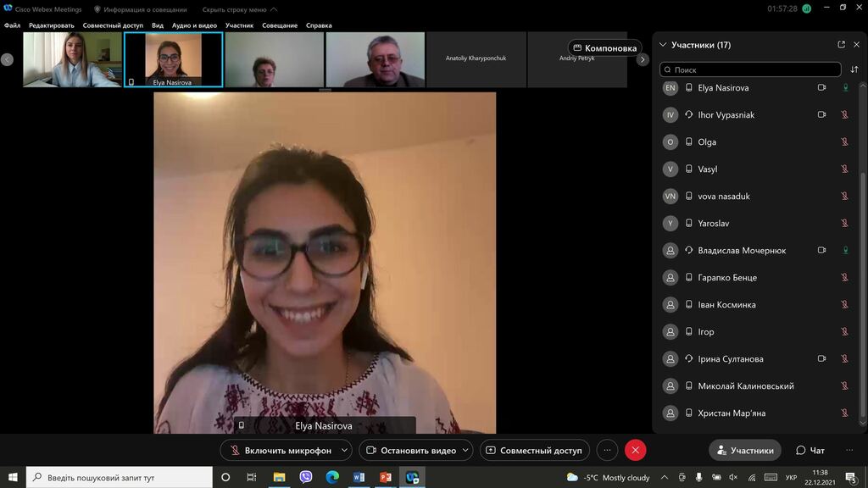Click the red leave meeting button
Image resolution: width=868 pixels, height=488 pixels.
tap(635, 451)
